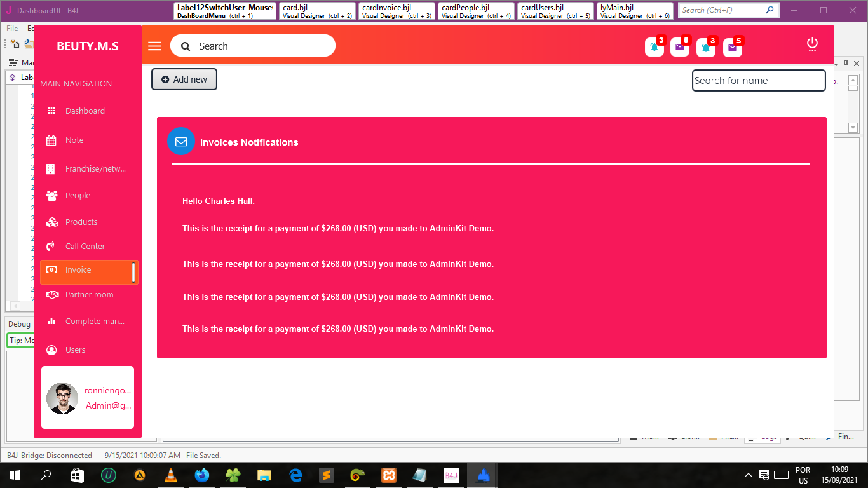Switch to the cardInvoice.bjl designer tab
This screenshot has width=868, height=488.
397,11
